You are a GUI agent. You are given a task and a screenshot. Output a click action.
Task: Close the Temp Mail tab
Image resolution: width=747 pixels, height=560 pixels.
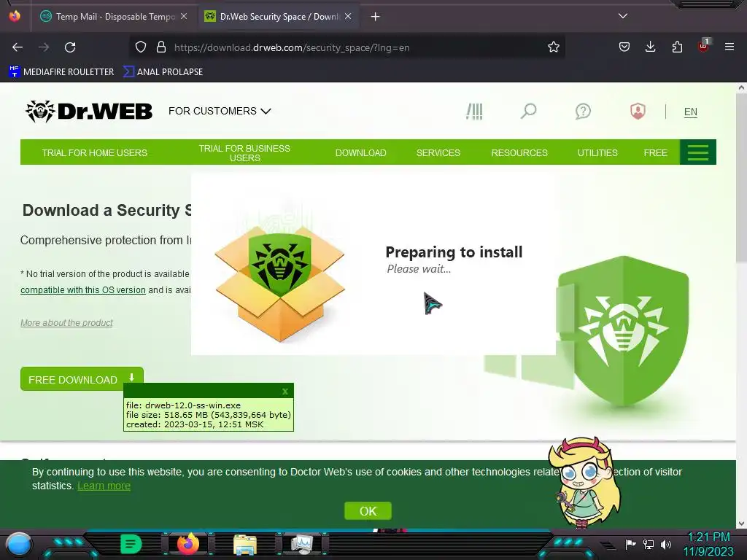pos(184,17)
